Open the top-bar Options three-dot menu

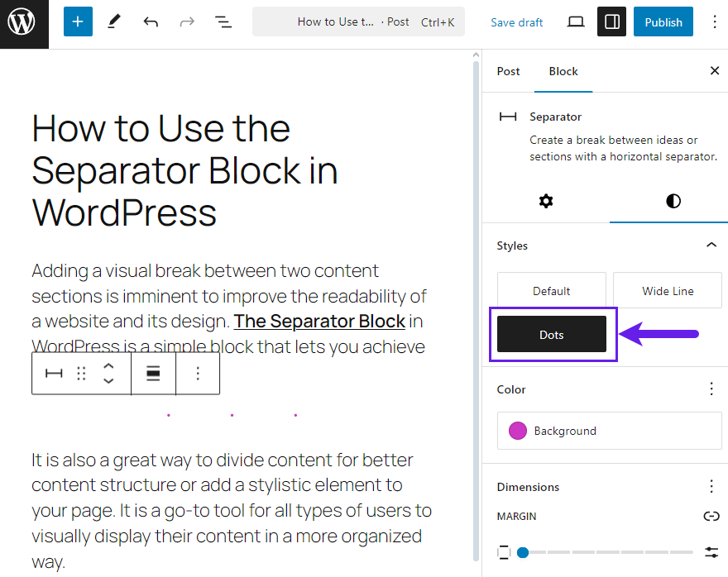tap(715, 21)
